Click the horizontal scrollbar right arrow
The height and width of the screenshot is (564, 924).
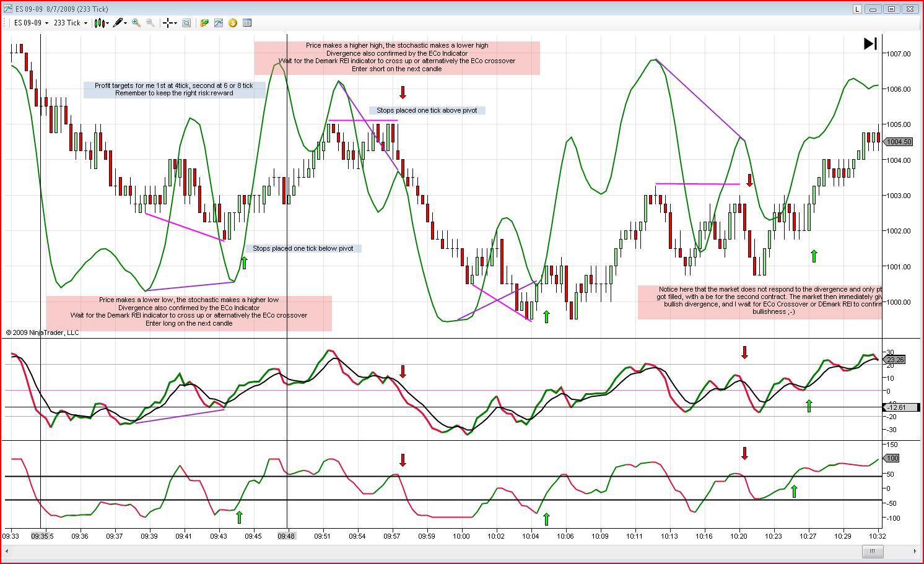coord(915,551)
